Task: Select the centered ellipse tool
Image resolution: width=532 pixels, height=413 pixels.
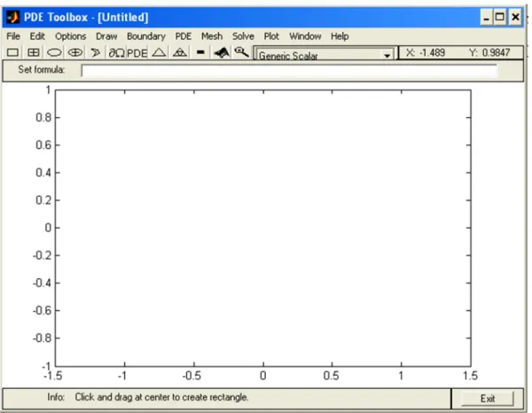Action: pyautogui.click(x=75, y=52)
